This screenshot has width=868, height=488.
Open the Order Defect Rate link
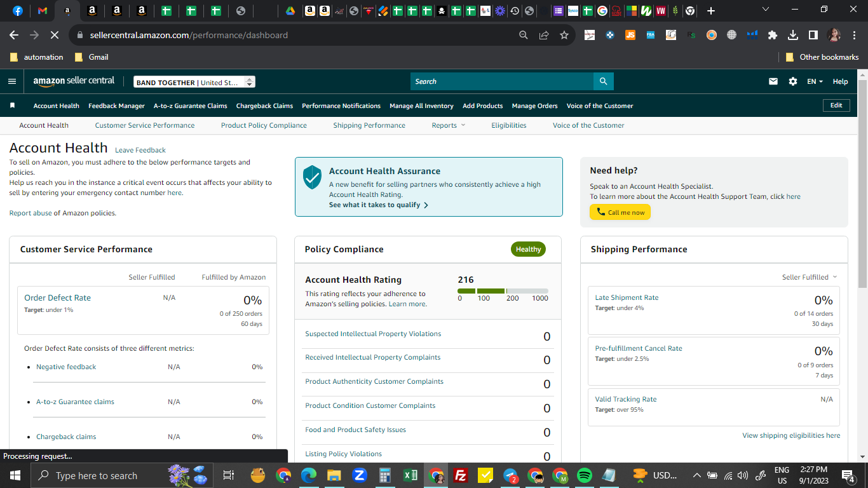coord(57,297)
